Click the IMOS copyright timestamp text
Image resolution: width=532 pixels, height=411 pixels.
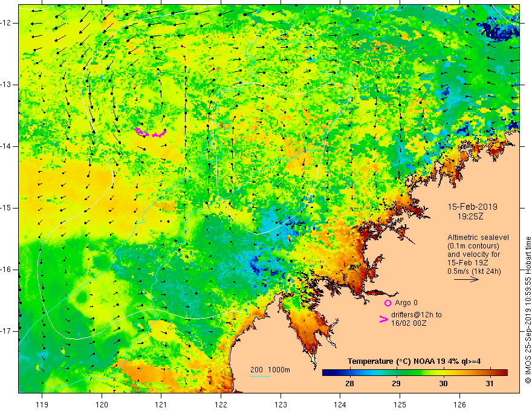click(x=528, y=310)
